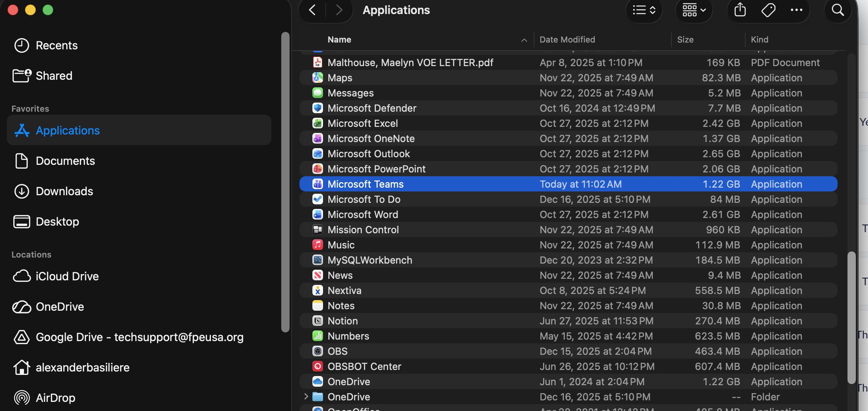Open Downloads in the sidebar
The width and height of the screenshot is (868, 411).
(64, 191)
